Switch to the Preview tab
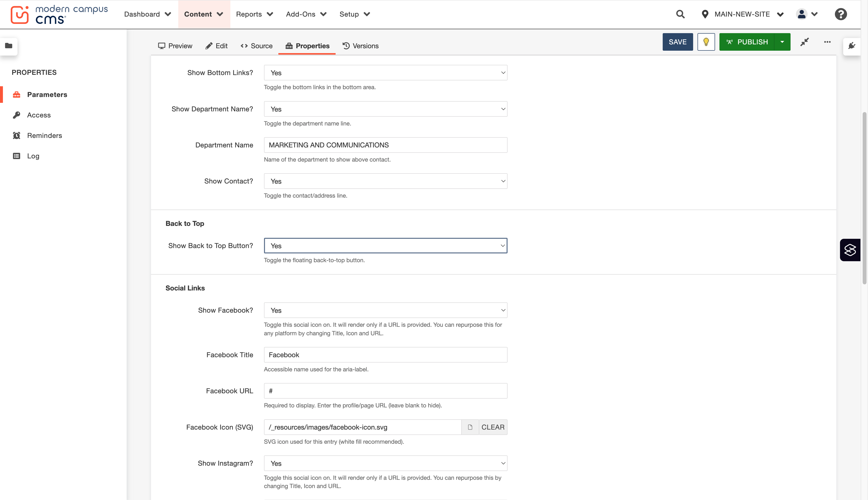Screen dimensions: 868x500 [175, 46]
